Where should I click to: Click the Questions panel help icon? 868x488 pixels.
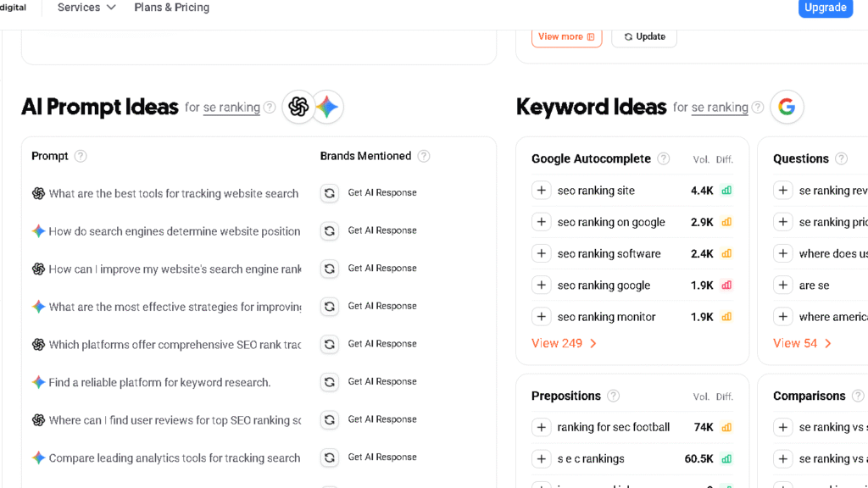coord(841,158)
